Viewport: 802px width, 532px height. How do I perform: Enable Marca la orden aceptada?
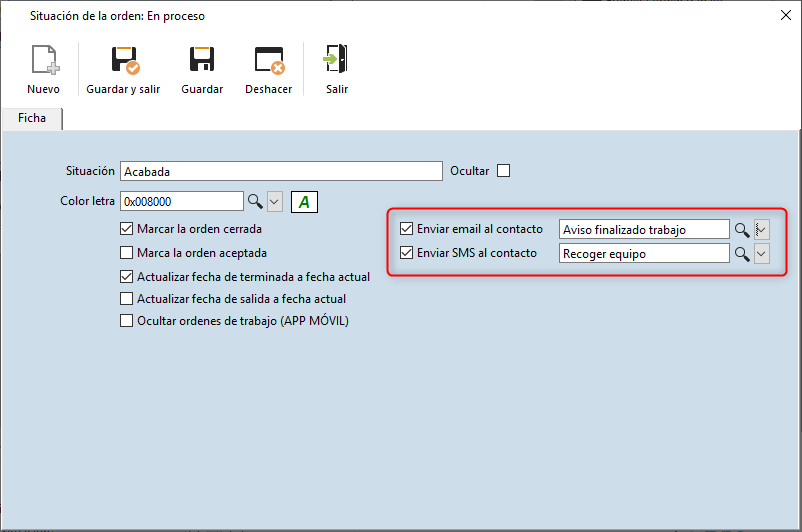click(x=126, y=253)
